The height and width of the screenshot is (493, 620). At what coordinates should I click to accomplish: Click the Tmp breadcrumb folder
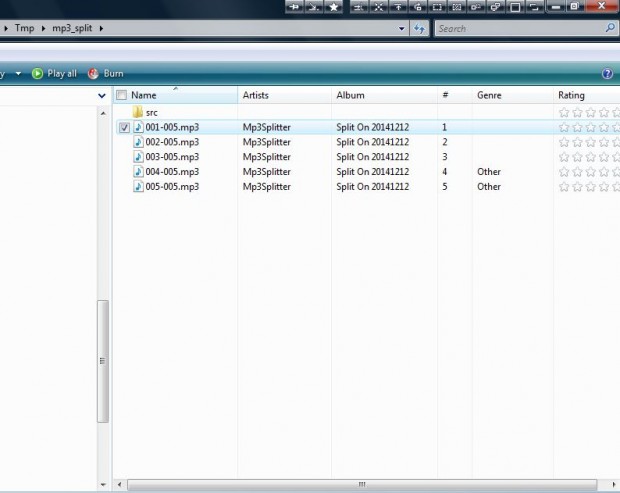pyautogui.click(x=24, y=29)
